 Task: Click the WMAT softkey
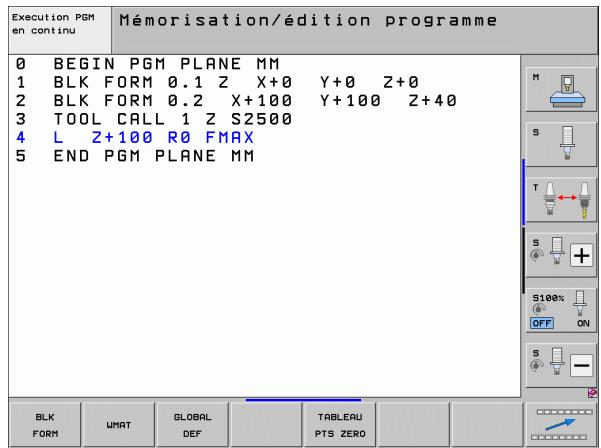pyautogui.click(x=119, y=425)
